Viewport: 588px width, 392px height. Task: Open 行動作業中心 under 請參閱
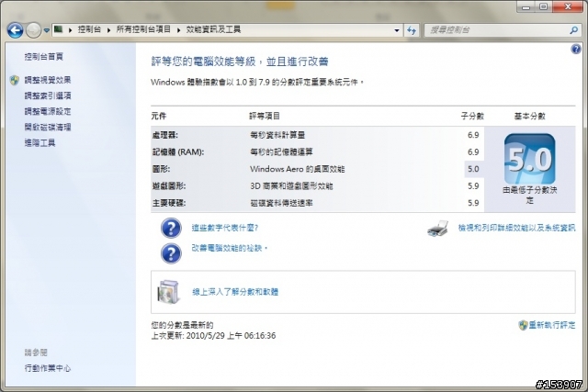point(48,368)
